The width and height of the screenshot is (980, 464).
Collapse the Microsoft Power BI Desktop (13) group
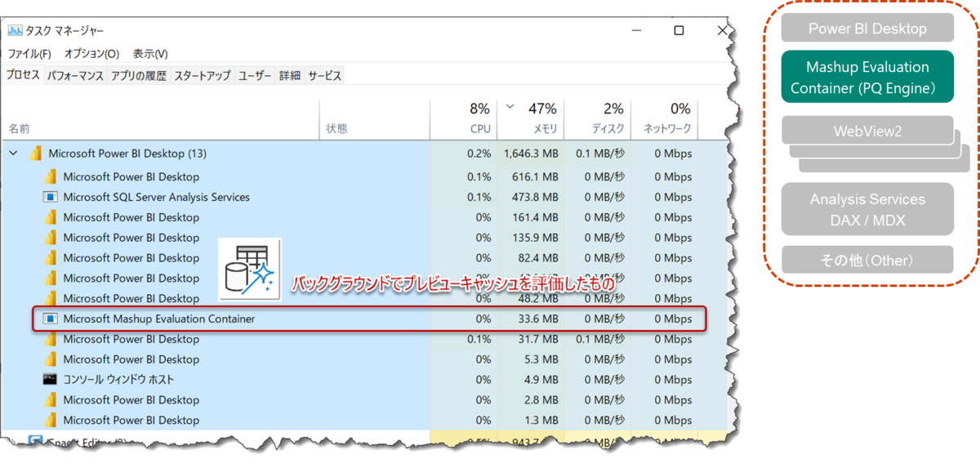coord(14,153)
